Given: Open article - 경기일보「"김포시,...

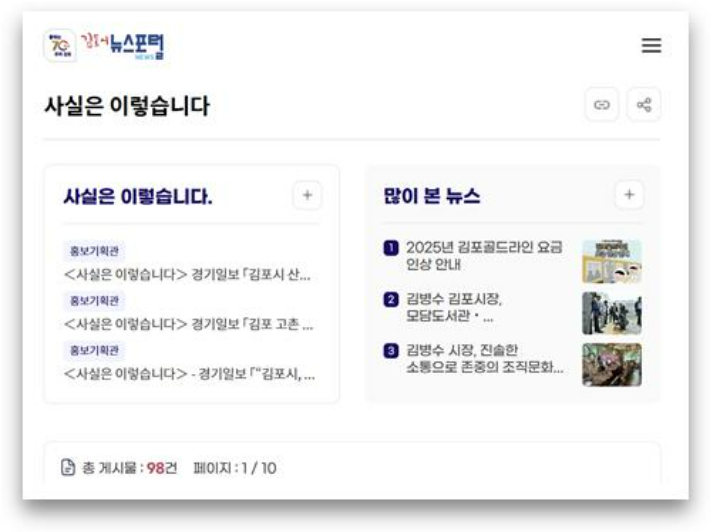Looking at the screenshot, I should pos(189,374).
